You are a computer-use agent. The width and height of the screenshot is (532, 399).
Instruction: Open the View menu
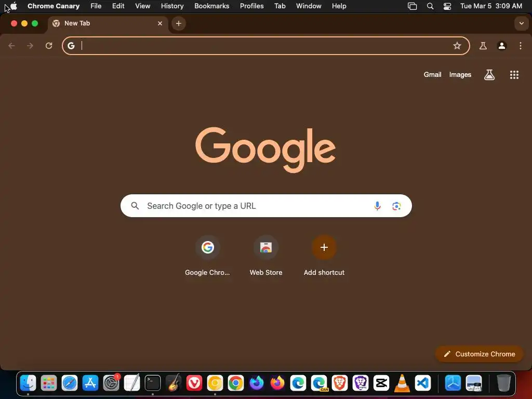[142, 6]
